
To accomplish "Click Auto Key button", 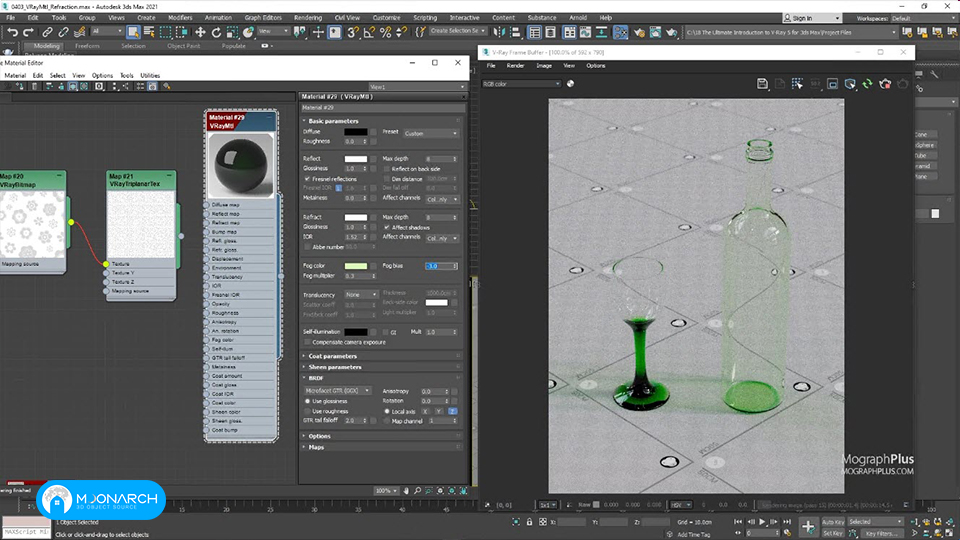I will coord(833,522).
